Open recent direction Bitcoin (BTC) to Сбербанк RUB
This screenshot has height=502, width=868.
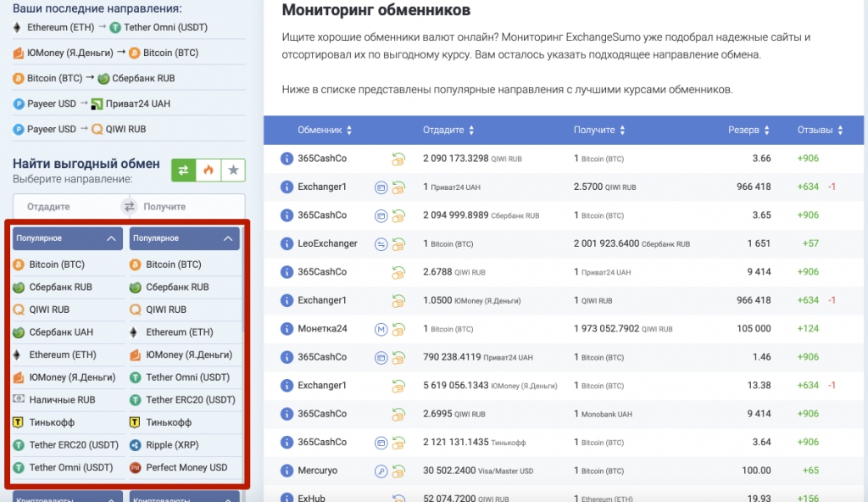point(93,79)
